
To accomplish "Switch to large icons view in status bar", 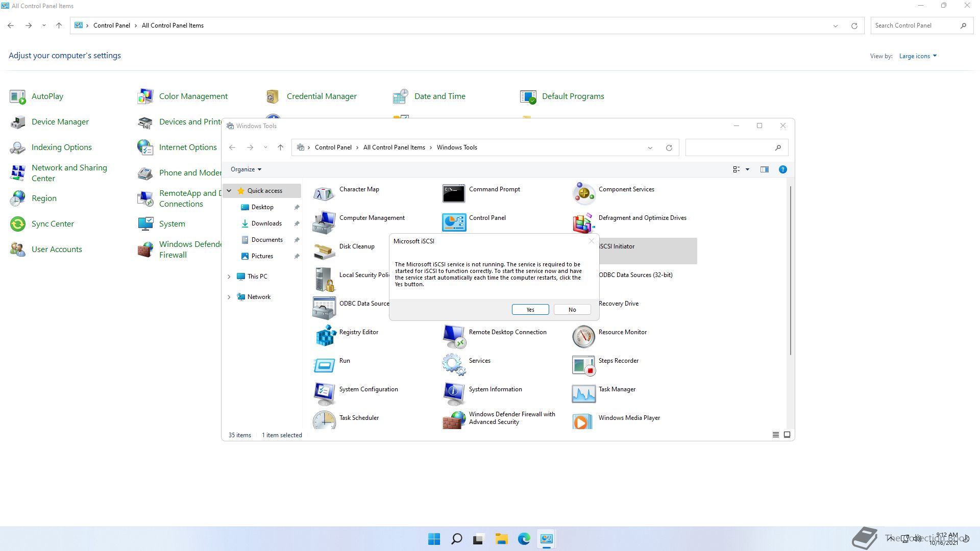I will (787, 435).
